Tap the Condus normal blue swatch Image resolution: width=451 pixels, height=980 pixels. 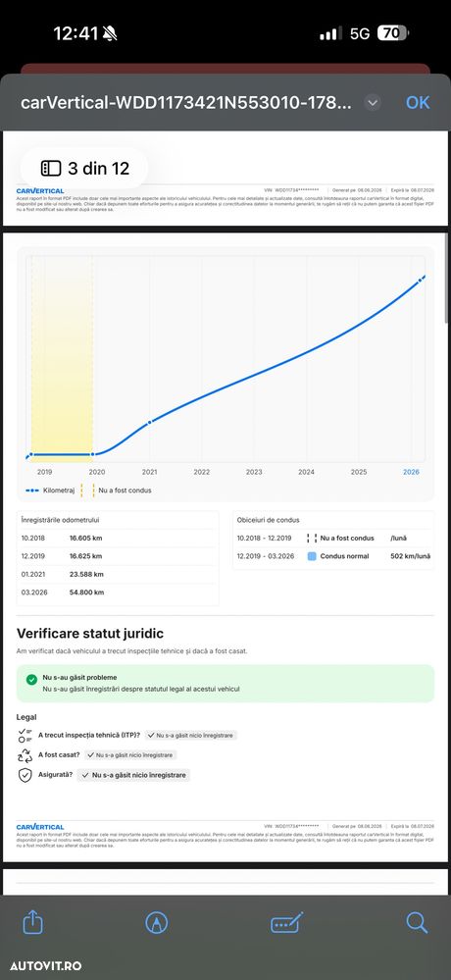(312, 556)
